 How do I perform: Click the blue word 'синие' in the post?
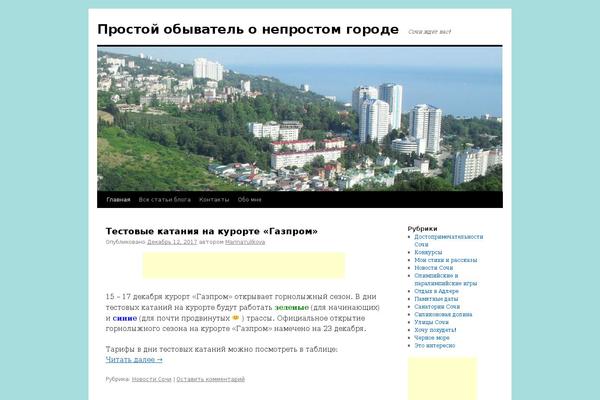pyautogui.click(x=125, y=318)
